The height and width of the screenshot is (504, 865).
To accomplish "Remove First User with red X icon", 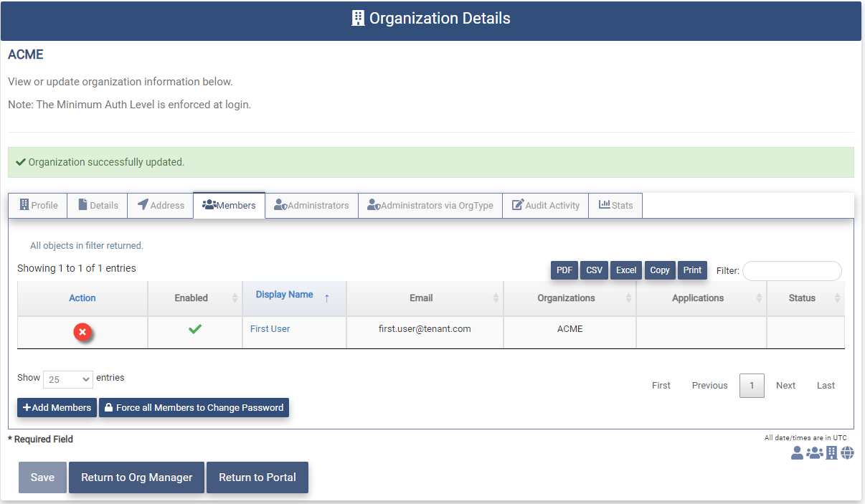I will coord(82,332).
